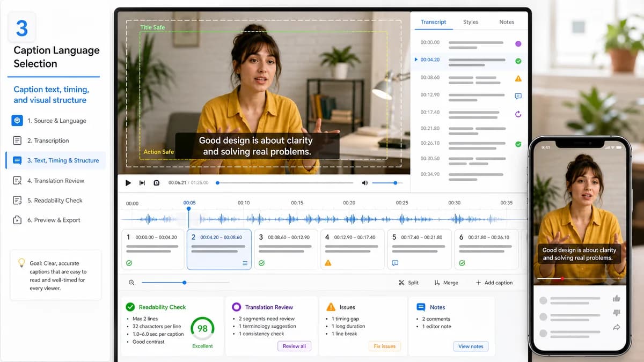Switch to the Transcript tab
Screen dimensions: 644x362
point(433,22)
